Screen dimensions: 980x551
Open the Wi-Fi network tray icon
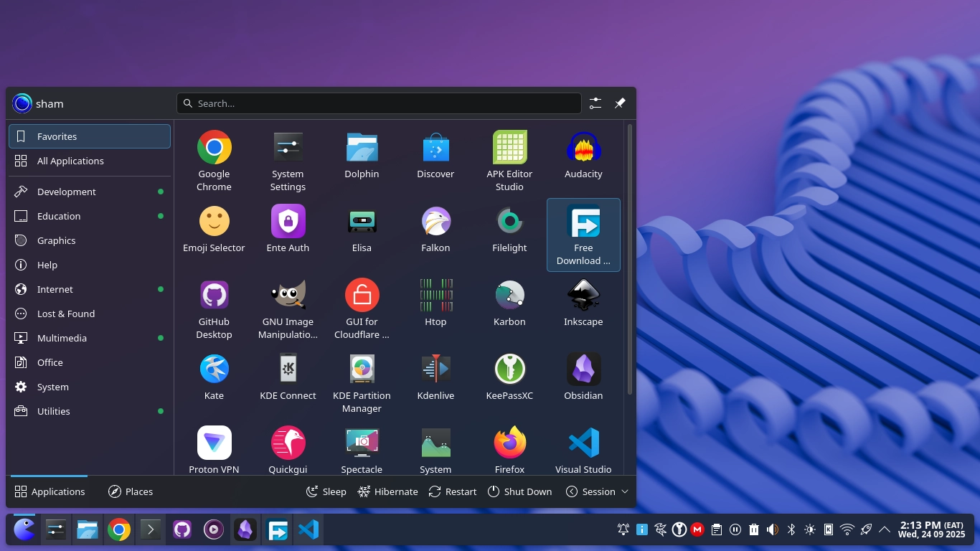[847, 529]
